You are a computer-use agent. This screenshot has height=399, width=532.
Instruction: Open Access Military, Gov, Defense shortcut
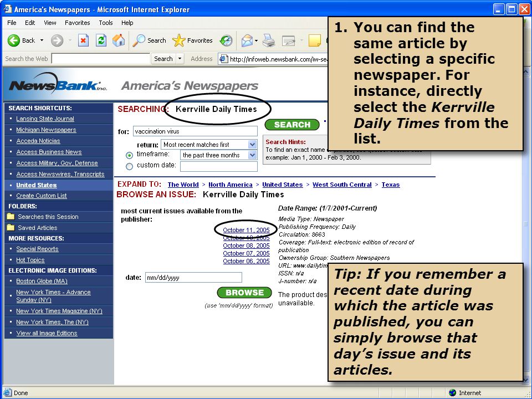[57, 163]
